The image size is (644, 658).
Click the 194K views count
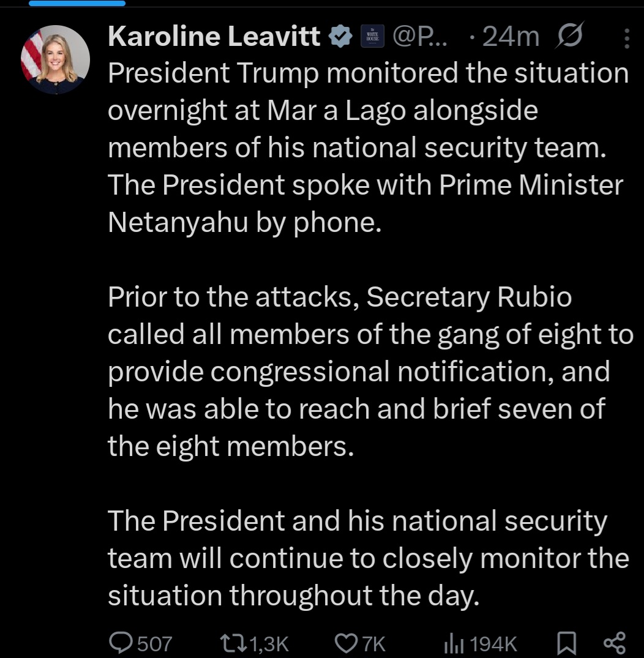tap(495, 643)
